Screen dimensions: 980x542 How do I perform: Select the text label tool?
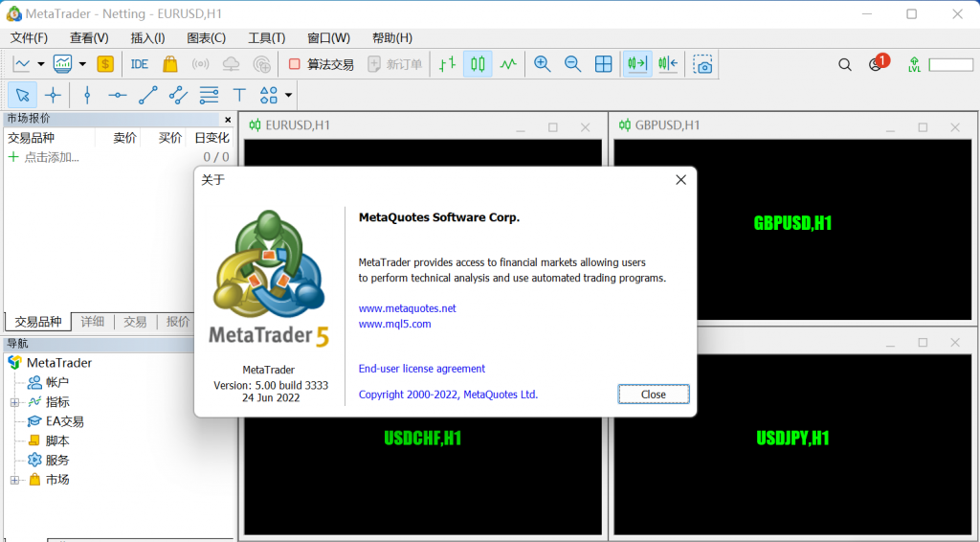tap(239, 95)
